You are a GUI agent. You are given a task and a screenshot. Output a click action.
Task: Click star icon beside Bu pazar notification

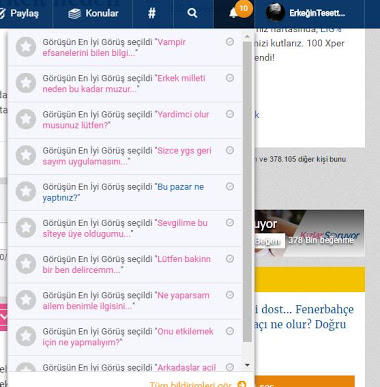(26, 192)
